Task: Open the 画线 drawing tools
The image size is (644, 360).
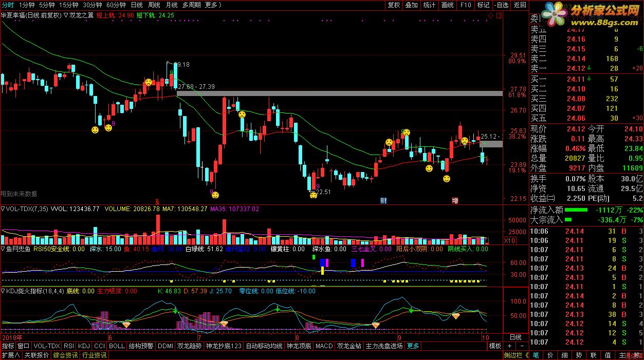Action: pyautogui.click(x=447, y=5)
